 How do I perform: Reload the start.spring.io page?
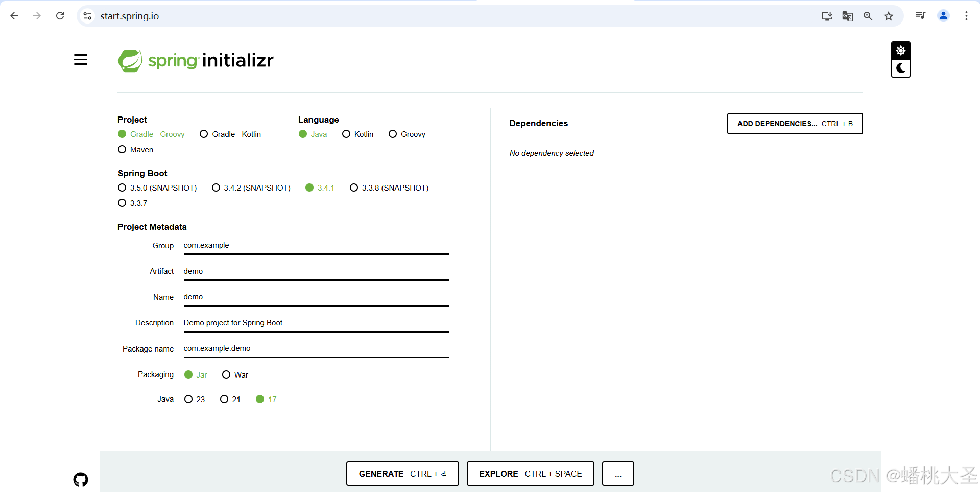click(60, 16)
